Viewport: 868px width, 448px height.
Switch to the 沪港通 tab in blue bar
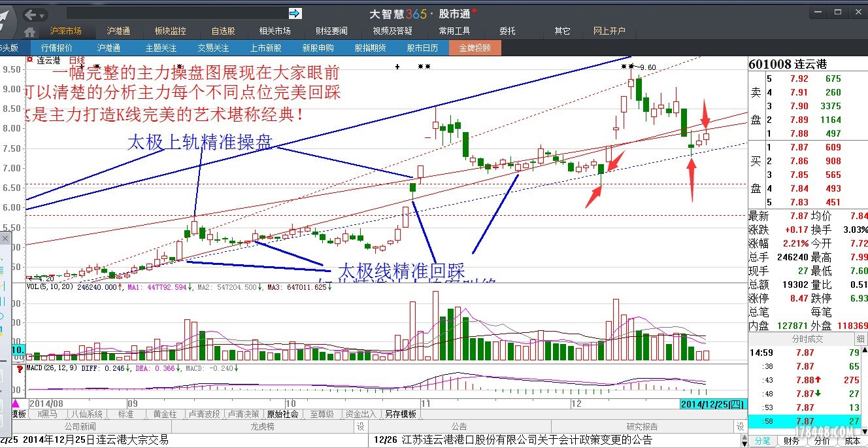(109, 48)
